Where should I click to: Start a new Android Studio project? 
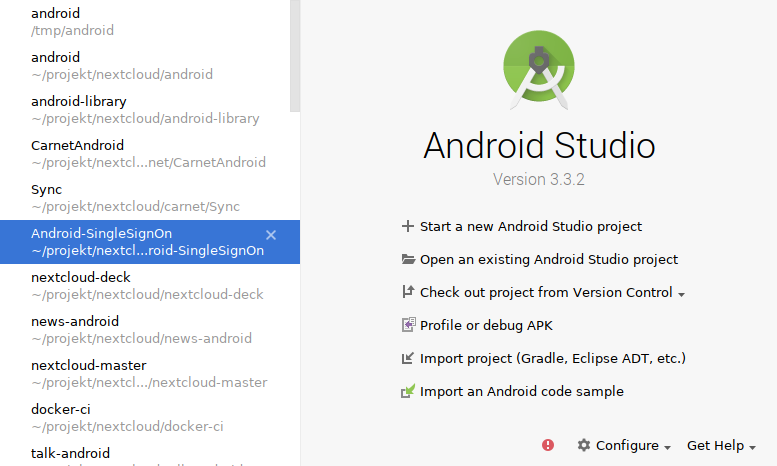[531, 227]
